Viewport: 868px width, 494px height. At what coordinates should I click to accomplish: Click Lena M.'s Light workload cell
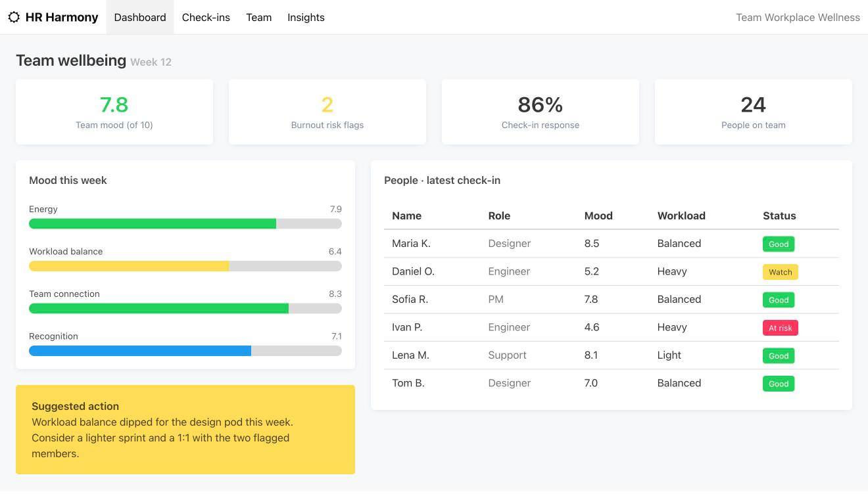coord(669,355)
